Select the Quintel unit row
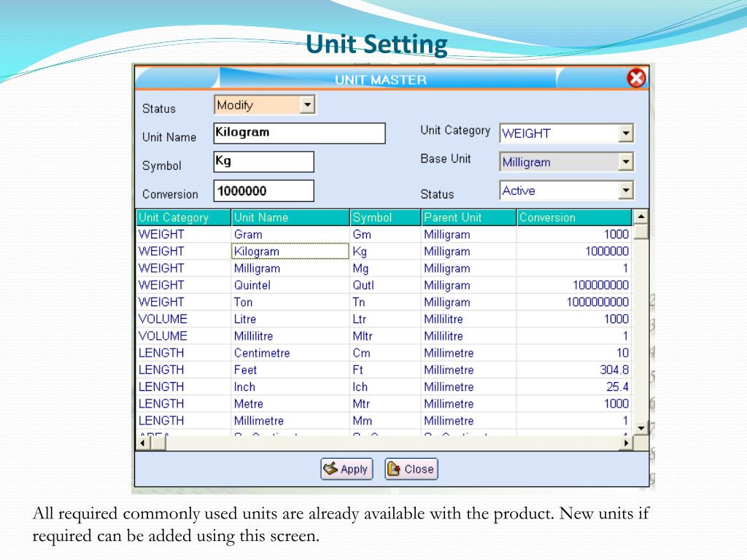 (384, 285)
